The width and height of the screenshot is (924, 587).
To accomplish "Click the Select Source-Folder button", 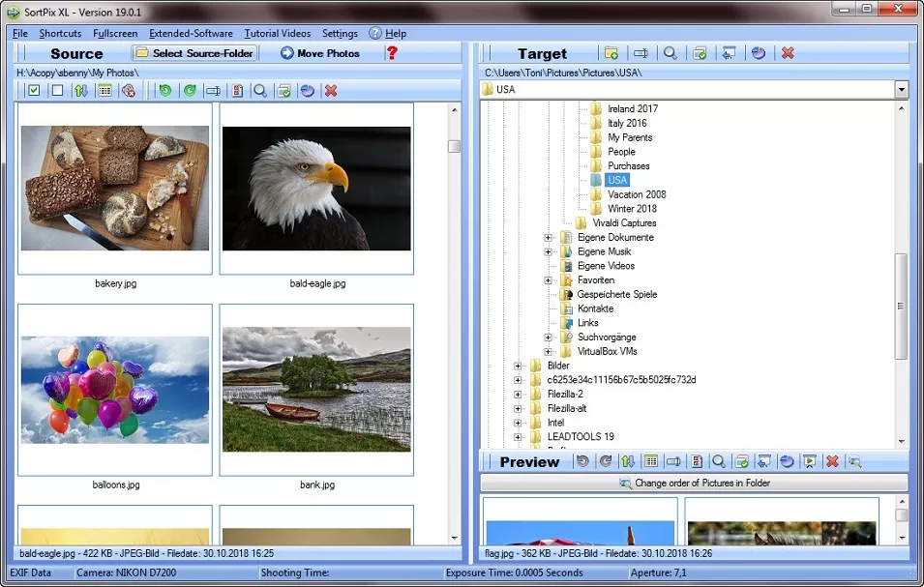I will click(194, 53).
